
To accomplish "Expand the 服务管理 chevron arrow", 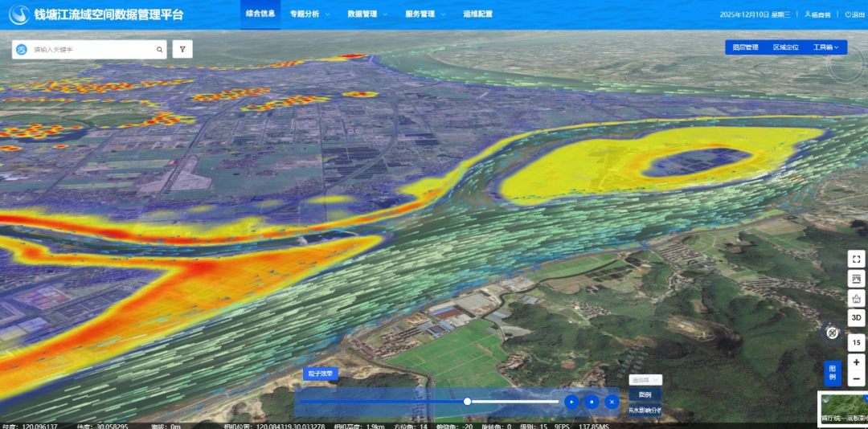I will pyautogui.click(x=443, y=14).
